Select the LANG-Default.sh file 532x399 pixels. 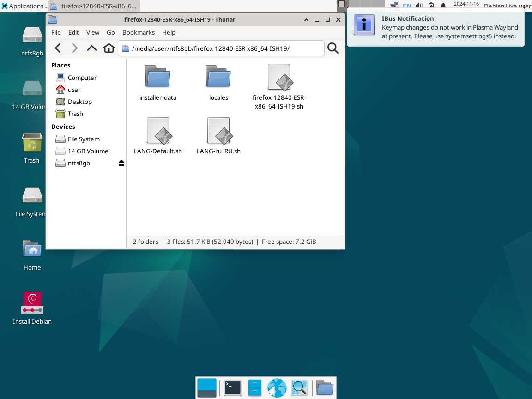[x=158, y=136]
